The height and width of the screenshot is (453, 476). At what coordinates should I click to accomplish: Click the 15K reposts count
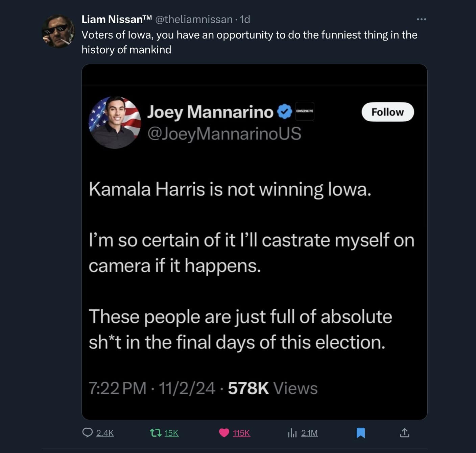click(171, 433)
